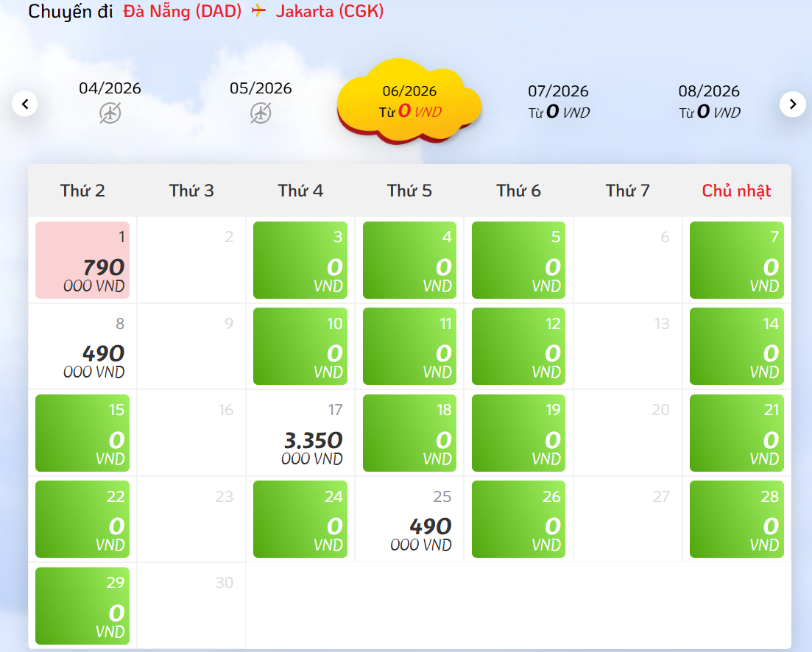Switch to the 08/2026 month tab
Viewport: 812px width, 652px height.
coord(709,102)
